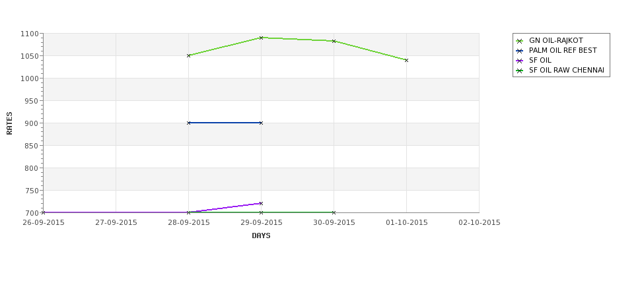This screenshot has width=644, height=283.
Task: Click SF OIL point near 720 on 29-09-2015
Action: (x=261, y=203)
